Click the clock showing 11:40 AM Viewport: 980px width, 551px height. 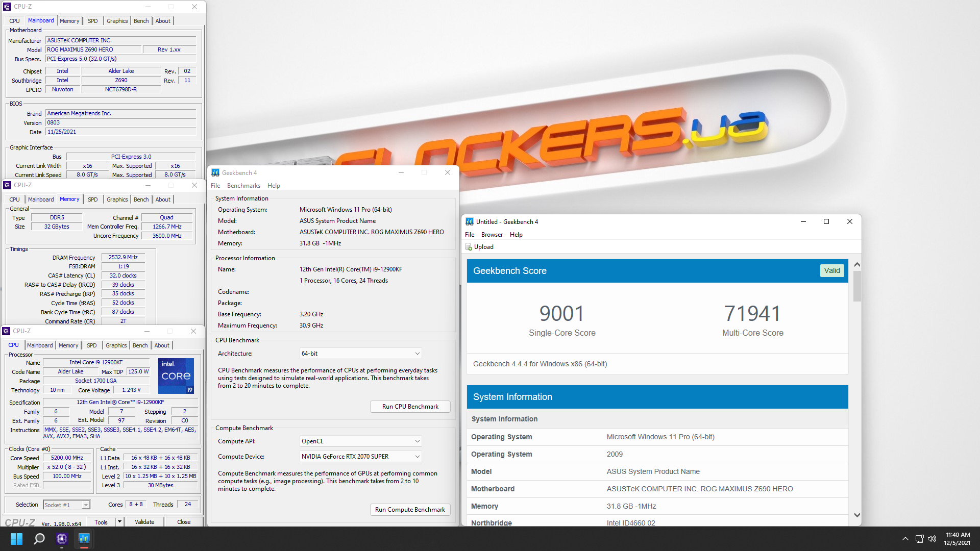tap(958, 535)
